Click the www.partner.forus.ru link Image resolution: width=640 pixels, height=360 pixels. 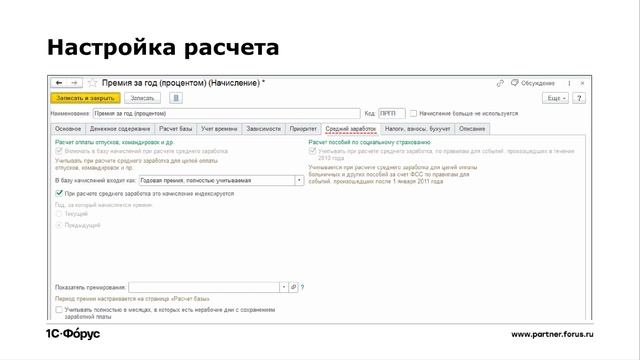[x=552, y=334]
